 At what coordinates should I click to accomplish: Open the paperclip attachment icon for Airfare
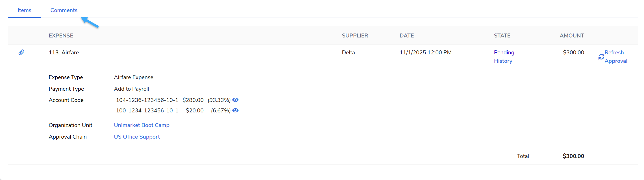click(21, 52)
